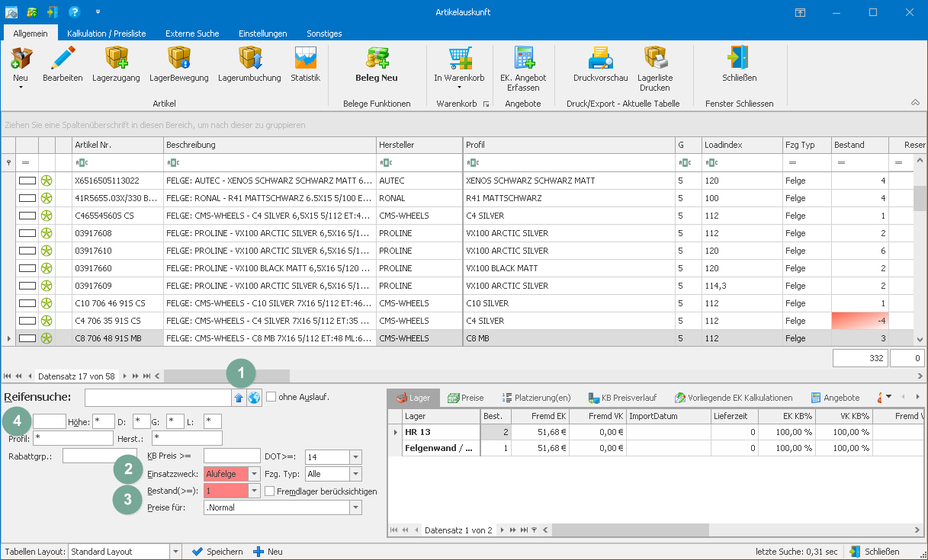
Task: Open the Warenkorb group dialog launcher
Action: tap(486, 104)
